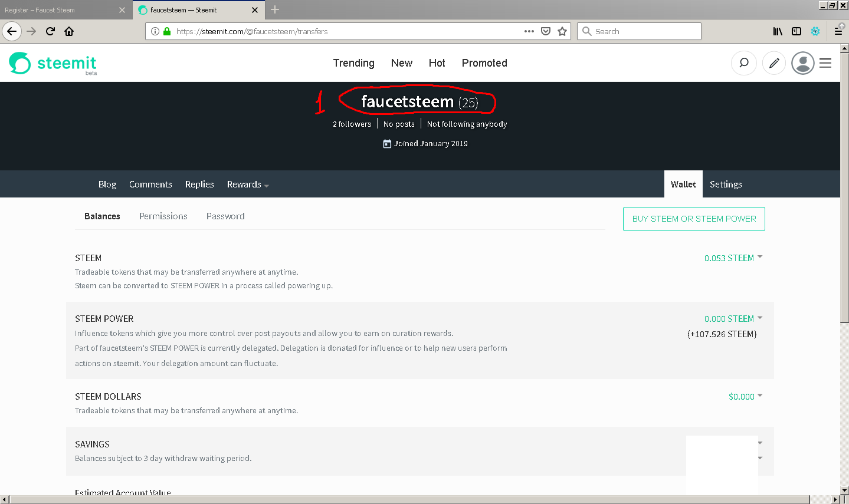Expand the Rewards dropdown
The width and height of the screenshot is (849, 504).
click(248, 185)
